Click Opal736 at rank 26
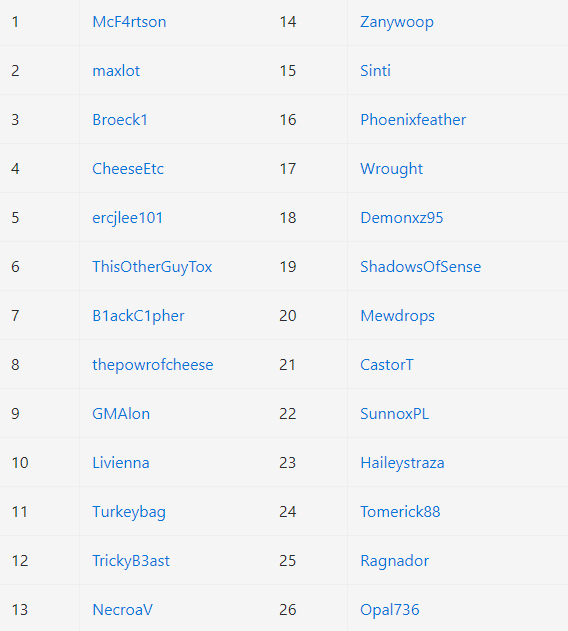Screen dimensions: 568x631 [390, 610]
